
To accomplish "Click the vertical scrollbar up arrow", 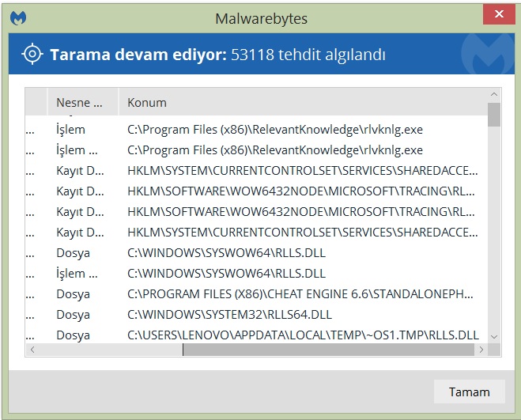I will (x=494, y=94).
